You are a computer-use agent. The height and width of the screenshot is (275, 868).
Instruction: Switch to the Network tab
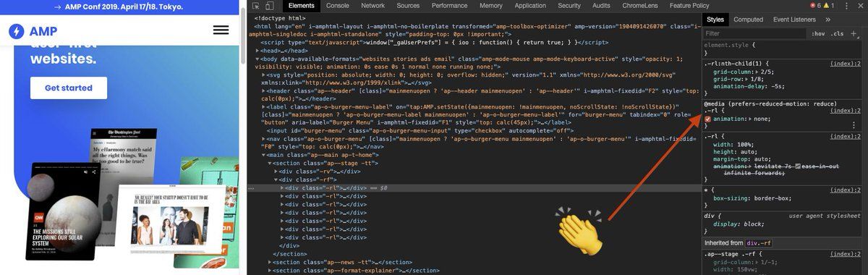[x=373, y=6]
